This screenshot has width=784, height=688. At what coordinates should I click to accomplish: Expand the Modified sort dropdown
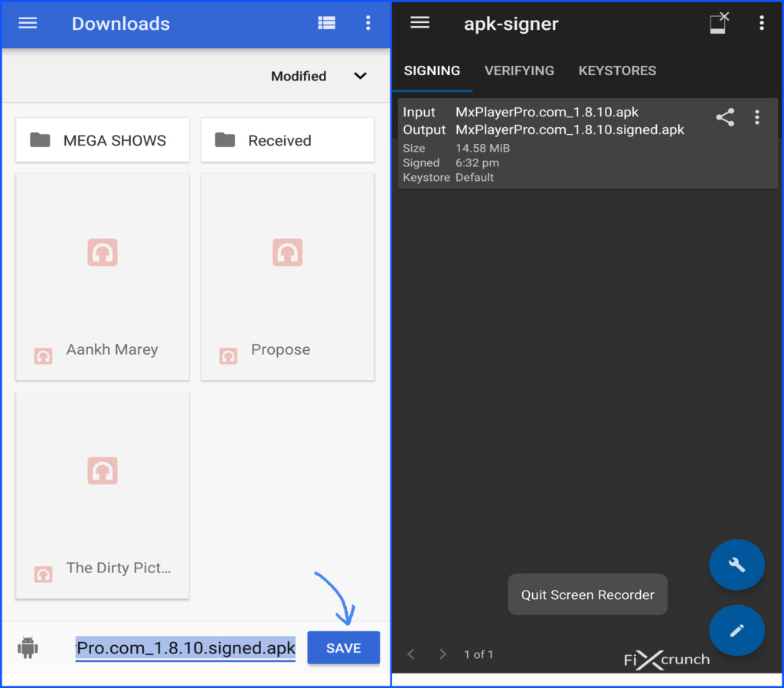[360, 76]
